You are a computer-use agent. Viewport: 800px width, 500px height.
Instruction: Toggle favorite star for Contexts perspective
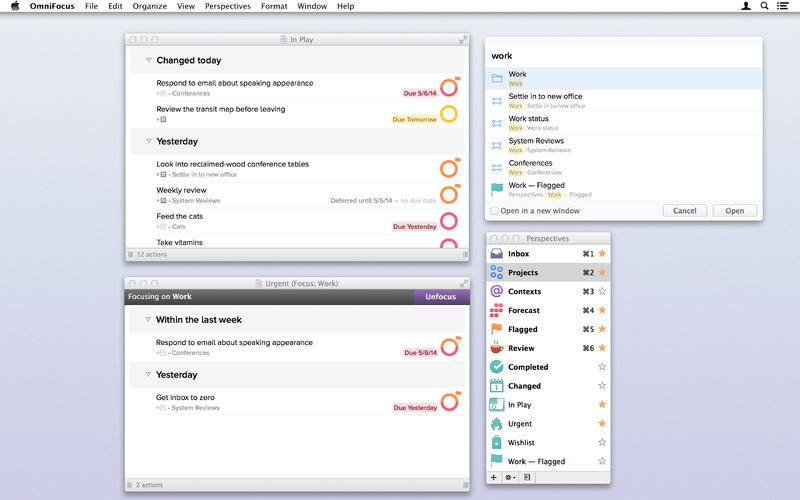(x=602, y=291)
